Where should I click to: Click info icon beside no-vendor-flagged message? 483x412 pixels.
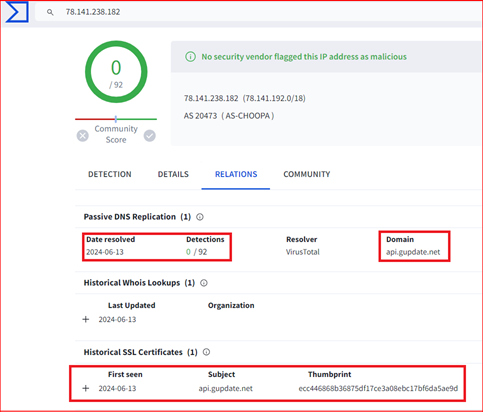pyautogui.click(x=190, y=57)
